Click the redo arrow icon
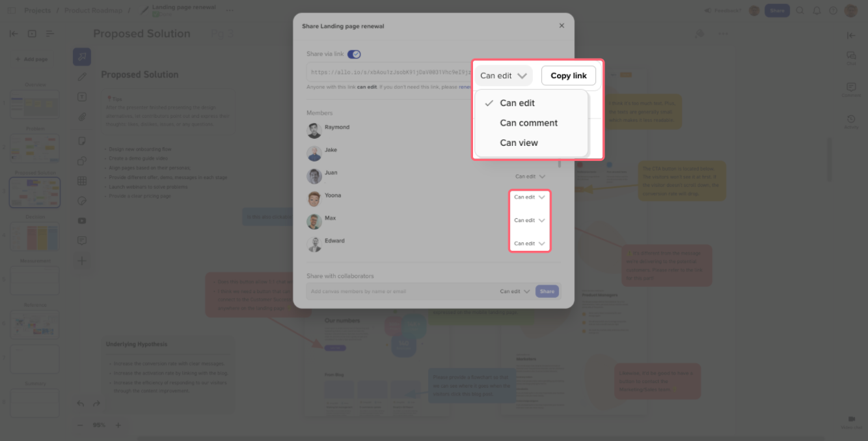 pos(96,404)
